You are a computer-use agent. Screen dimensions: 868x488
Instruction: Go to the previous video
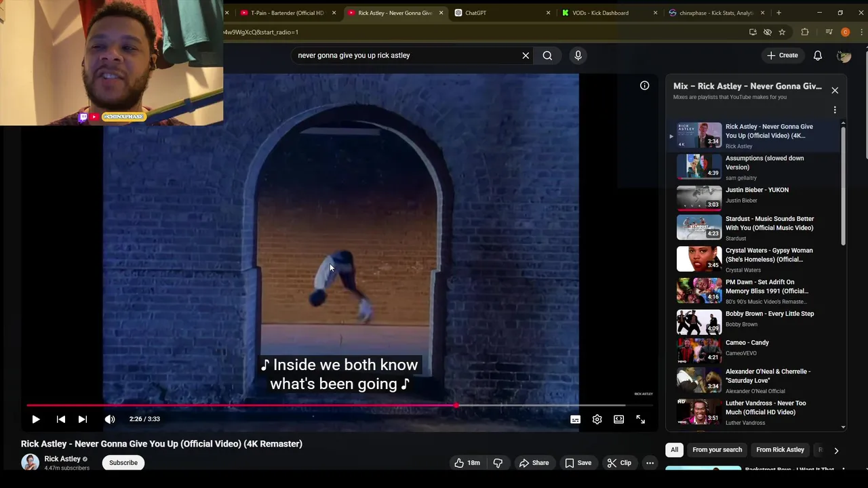pos(61,420)
